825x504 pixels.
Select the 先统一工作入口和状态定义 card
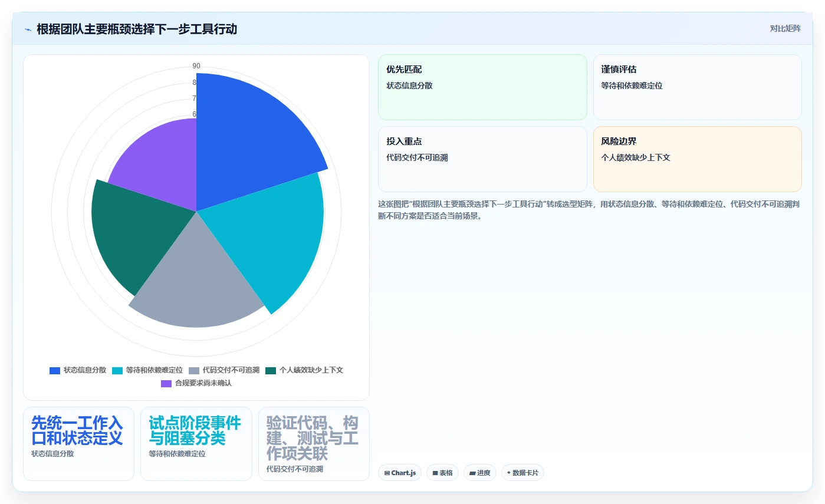point(78,444)
